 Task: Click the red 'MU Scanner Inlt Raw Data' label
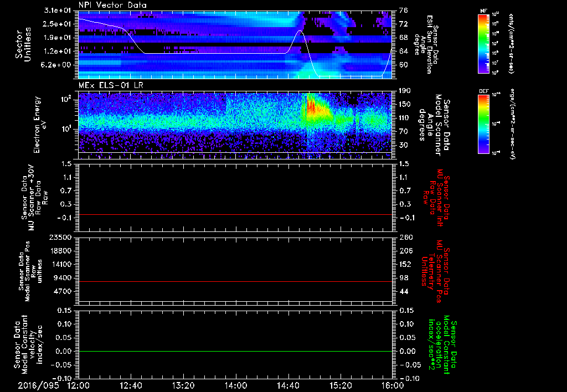click(437, 198)
